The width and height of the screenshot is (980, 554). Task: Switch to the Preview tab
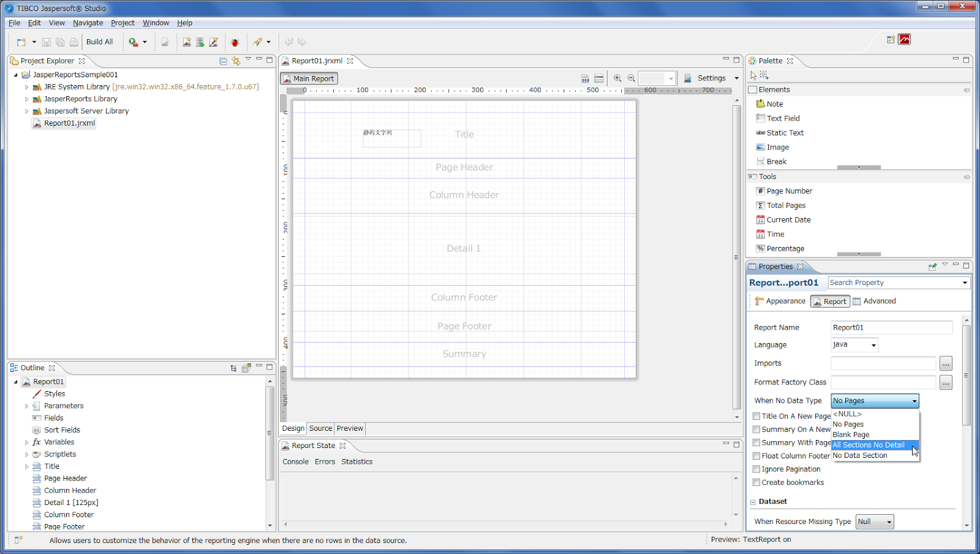point(350,428)
